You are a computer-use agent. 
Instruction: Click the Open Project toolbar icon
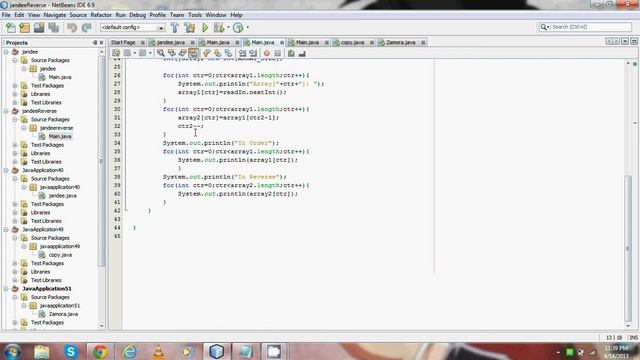[x=39, y=27]
